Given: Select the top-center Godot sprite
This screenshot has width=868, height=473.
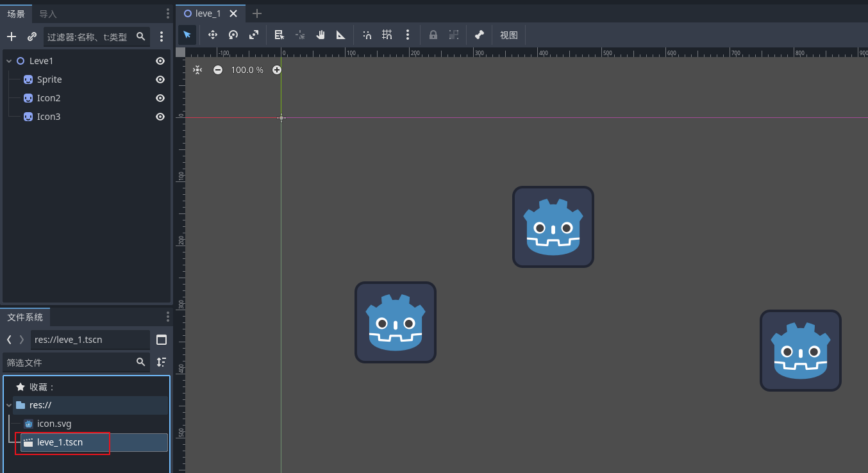Looking at the screenshot, I should click(x=553, y=227).
